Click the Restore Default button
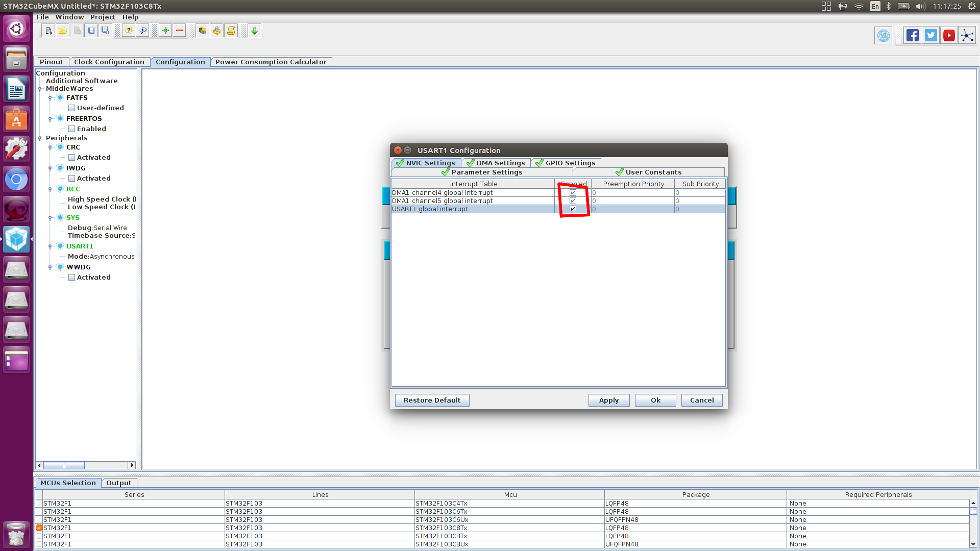Viewport: 980px width, 551px height. [x=432, y=399]
